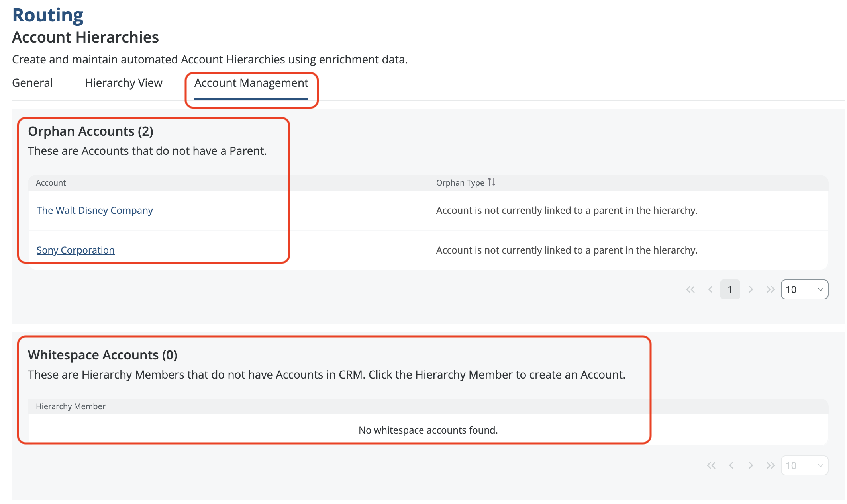Switch to the Hierarchy View tab
Screen dimensions: 847x504
tap(124, 83)
